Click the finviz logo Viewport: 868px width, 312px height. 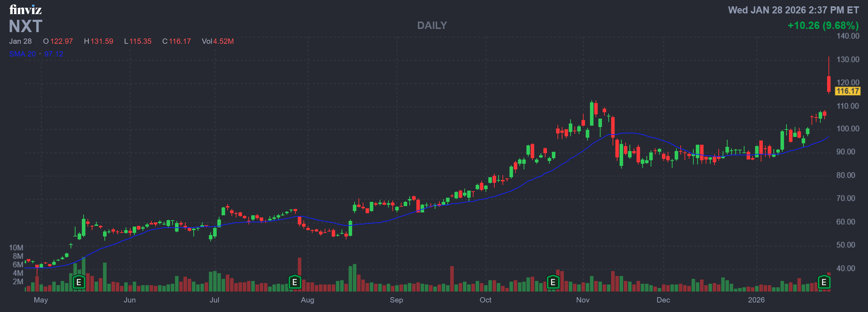point(25,10)
